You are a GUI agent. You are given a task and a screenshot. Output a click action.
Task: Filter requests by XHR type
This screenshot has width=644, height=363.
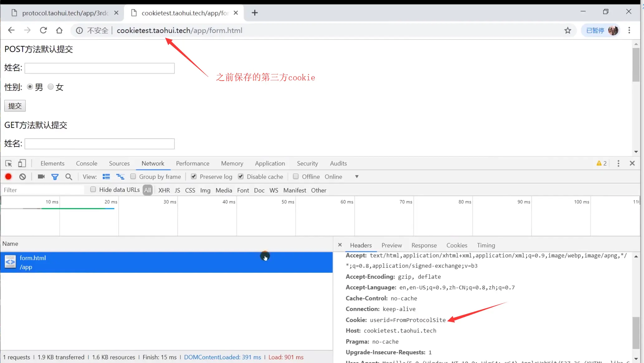click(164, 190)
